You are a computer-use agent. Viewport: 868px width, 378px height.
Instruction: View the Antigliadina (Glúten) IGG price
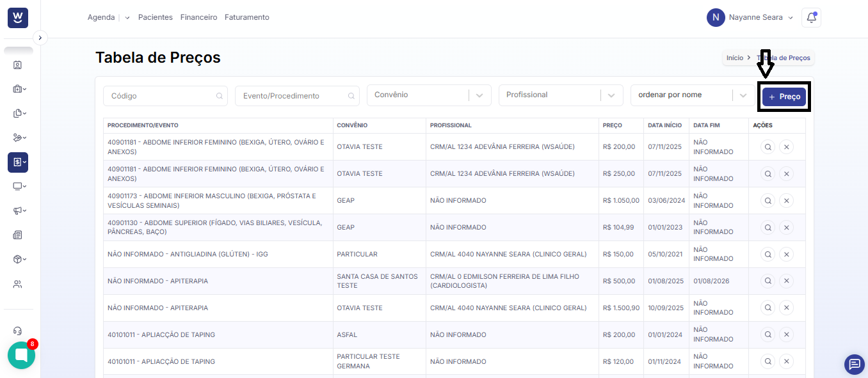pos(768,255)
